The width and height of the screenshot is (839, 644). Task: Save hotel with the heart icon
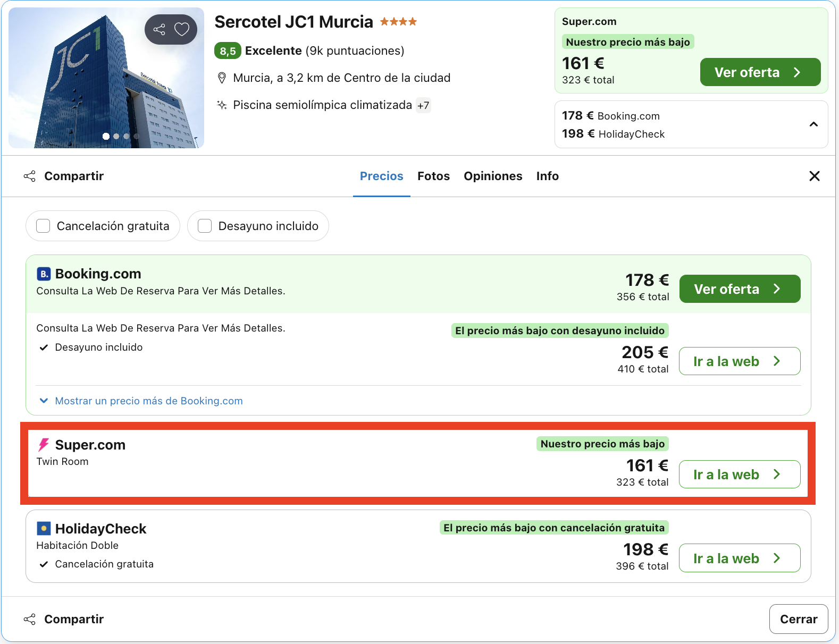[182, 29]
